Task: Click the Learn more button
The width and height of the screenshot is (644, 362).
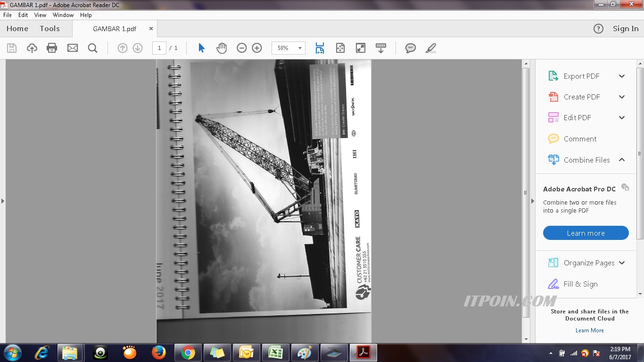Action: pyautogui.click(x=586, y=233)
